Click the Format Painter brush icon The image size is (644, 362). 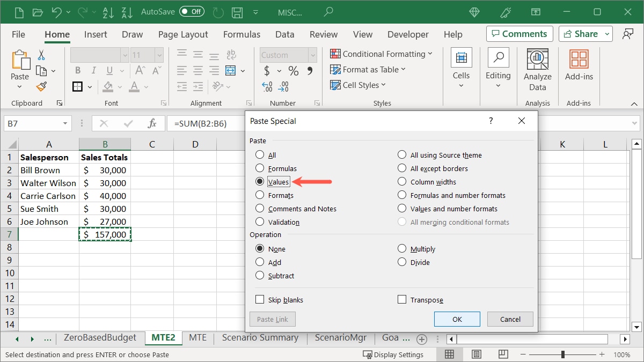click(x=41, y=86)
